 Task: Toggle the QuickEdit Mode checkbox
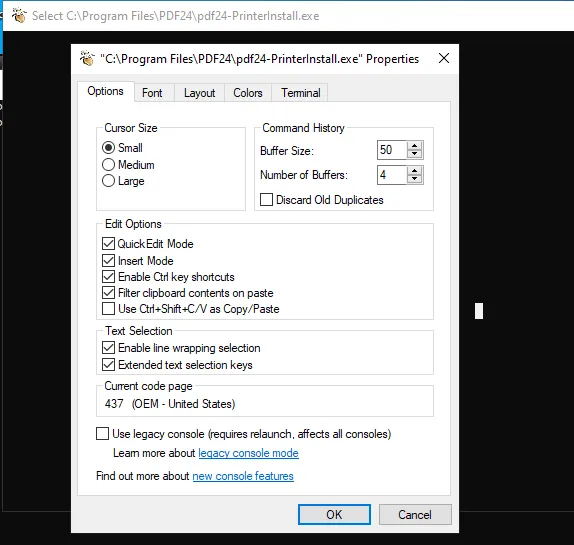(x=108, y=244)
